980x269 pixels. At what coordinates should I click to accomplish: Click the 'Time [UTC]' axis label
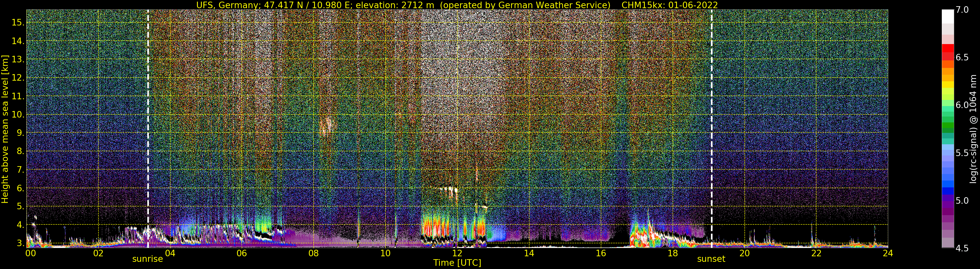[x=457, y=263]
